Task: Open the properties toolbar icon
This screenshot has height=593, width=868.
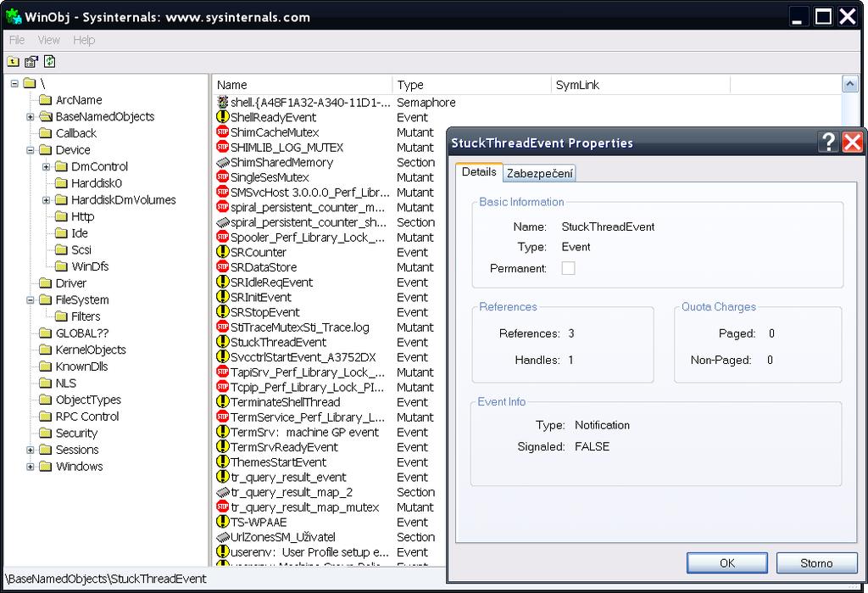Action: [x=31, y=62]
